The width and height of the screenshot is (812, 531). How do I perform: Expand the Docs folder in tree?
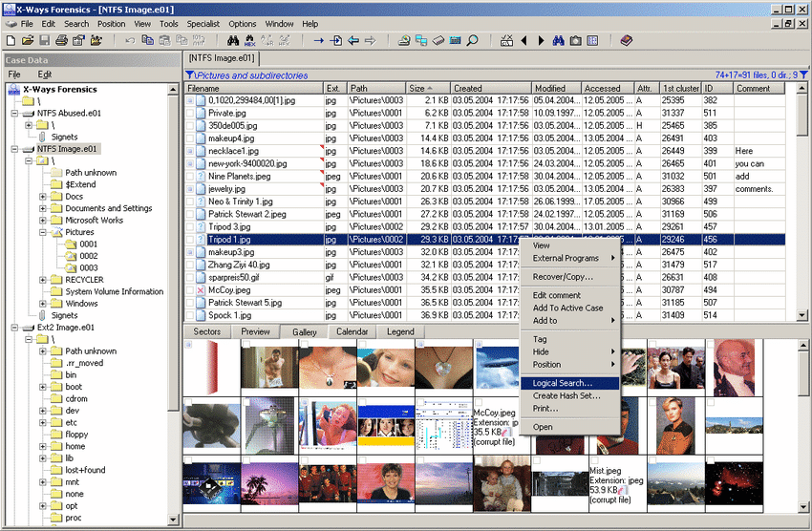tap(43, 197)
